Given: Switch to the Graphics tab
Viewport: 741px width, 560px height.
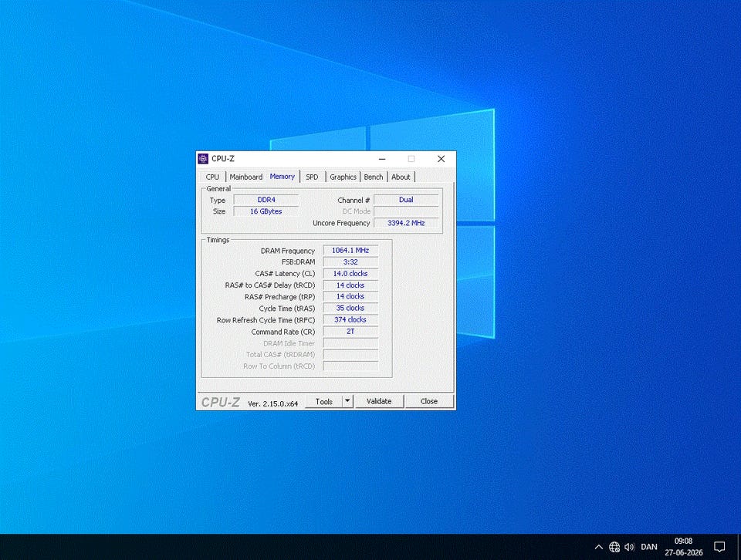Looking at the screenshot, I should [343, 177].
